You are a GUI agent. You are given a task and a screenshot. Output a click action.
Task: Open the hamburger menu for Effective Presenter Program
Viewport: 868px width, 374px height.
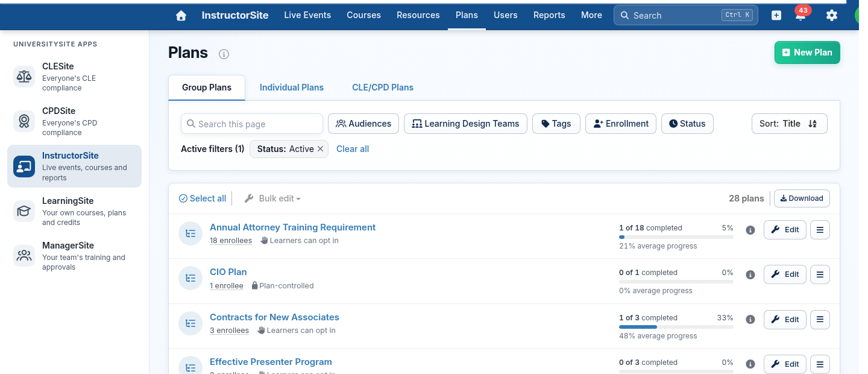click(x=820, y=364)
